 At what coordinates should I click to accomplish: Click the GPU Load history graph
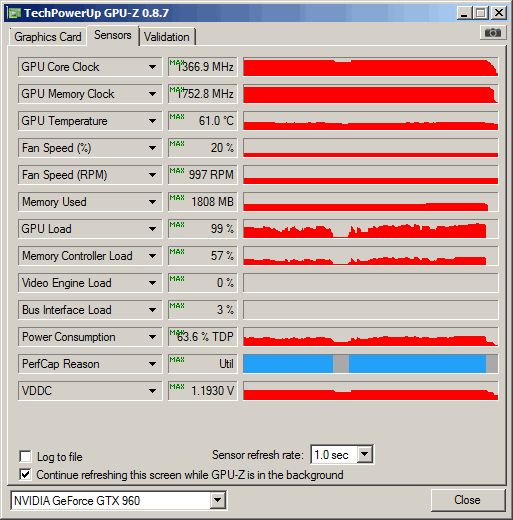click(x=371, y=229)
